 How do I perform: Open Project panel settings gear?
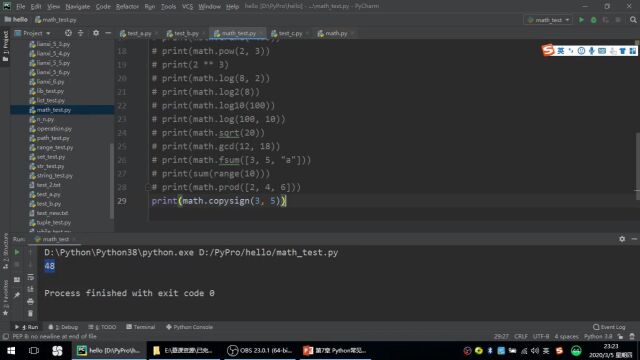[x=96, y=33]
